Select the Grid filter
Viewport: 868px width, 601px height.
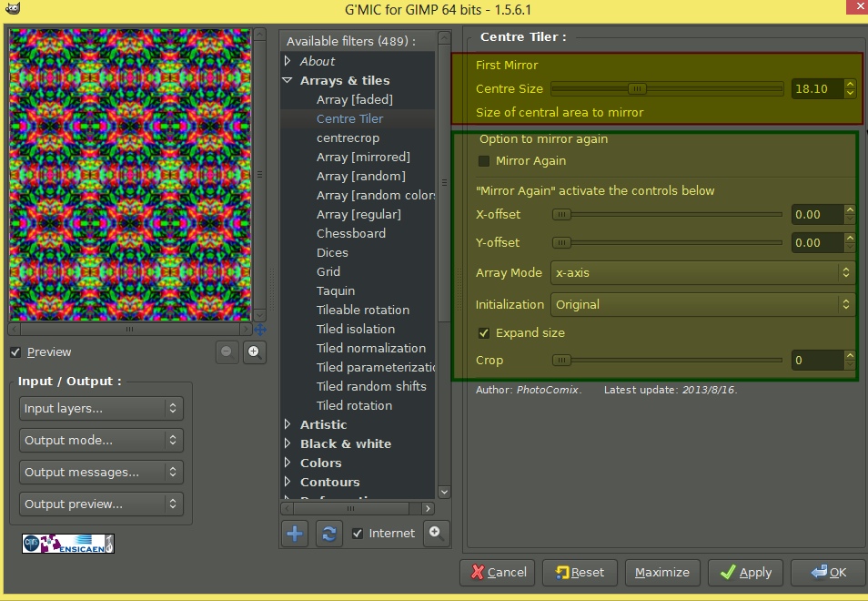coord(328,271)
